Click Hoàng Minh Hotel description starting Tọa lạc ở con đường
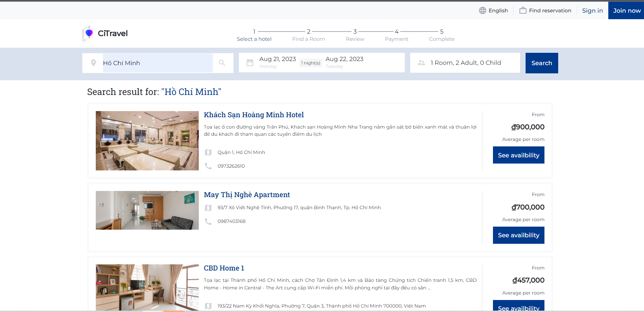Screen dimensions: 644x312 point(340,131)
